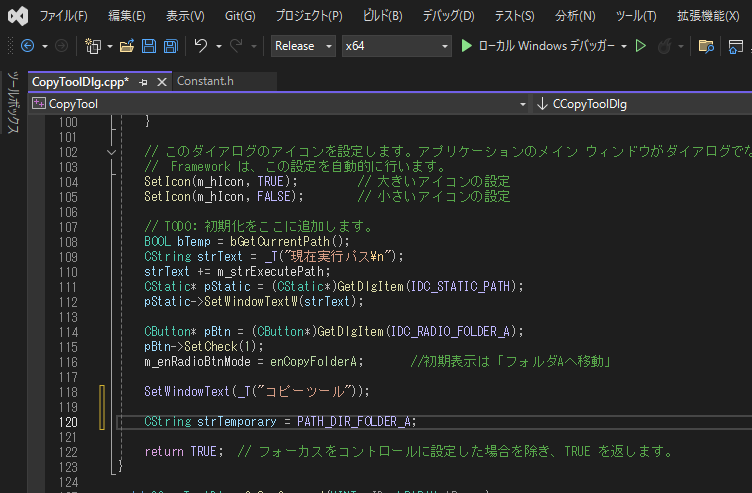Click the open file folder icon
The height and width of the screenshot is (493, 752).
(126, 46)
